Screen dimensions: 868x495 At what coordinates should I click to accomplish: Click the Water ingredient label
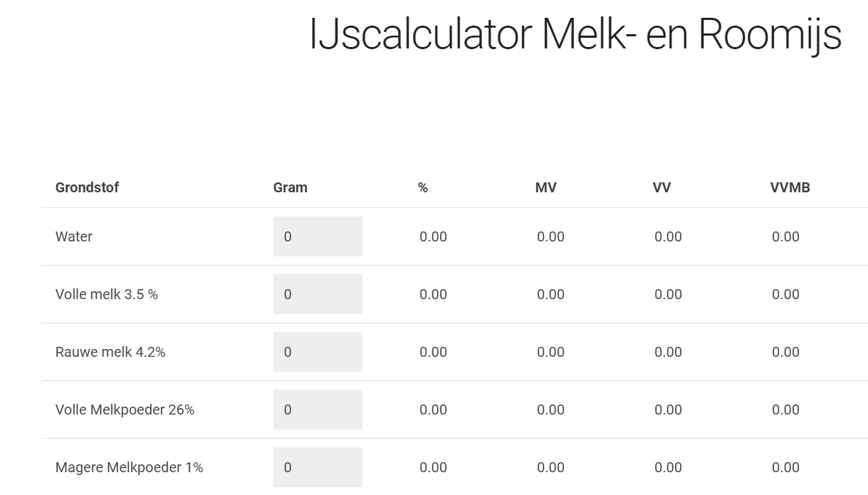[x=74, y=236]
